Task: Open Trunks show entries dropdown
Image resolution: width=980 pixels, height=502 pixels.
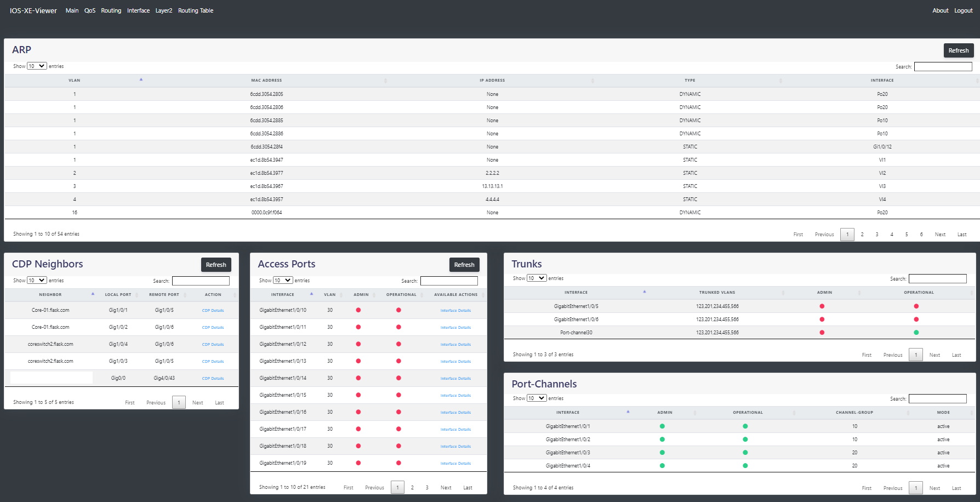Action: [537, 278]
